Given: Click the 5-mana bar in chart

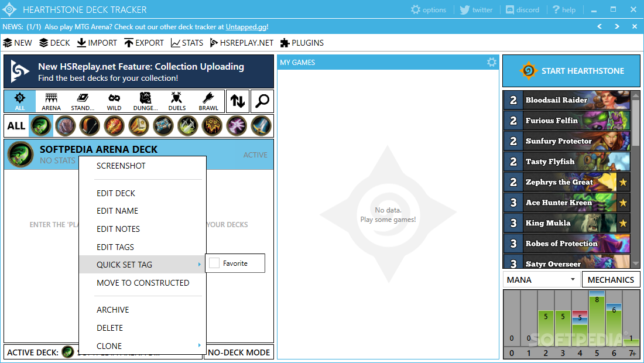Looking at the screenshot, I should point(597,319).
